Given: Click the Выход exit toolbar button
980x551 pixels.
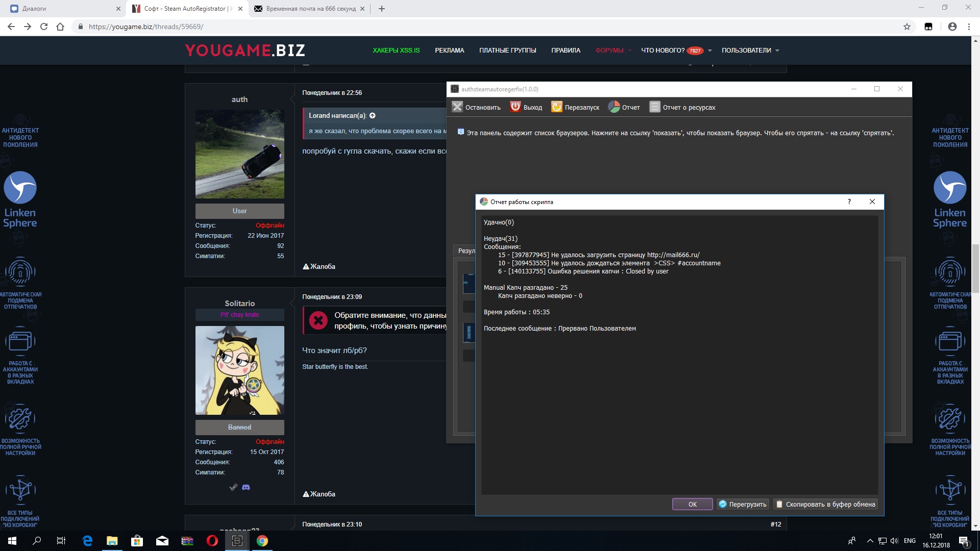Looking at the screenshot, I should 526,107.
